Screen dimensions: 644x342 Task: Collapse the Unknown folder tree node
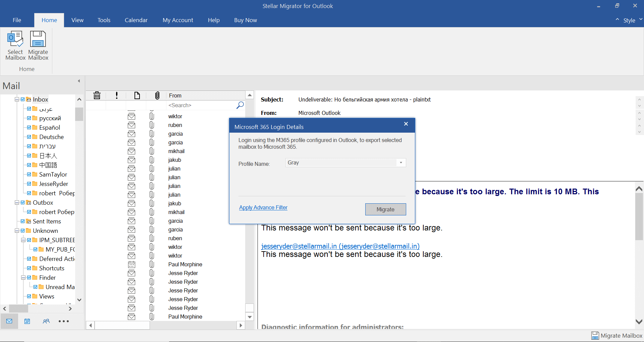pos(17,230)
